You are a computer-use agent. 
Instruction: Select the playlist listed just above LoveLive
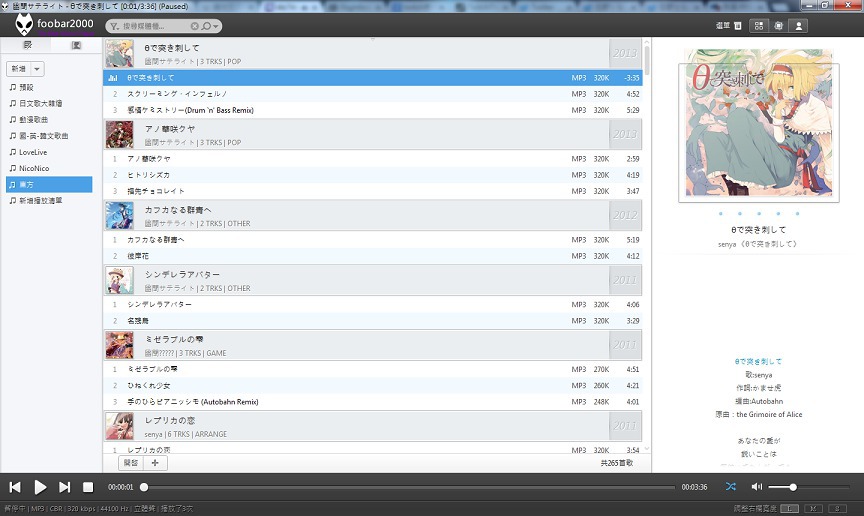pos(49,136)
